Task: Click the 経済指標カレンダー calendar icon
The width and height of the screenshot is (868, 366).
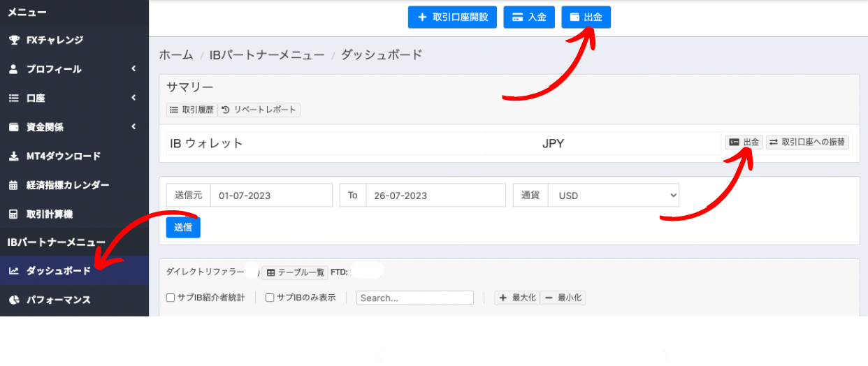Action: tap(14, 185)
